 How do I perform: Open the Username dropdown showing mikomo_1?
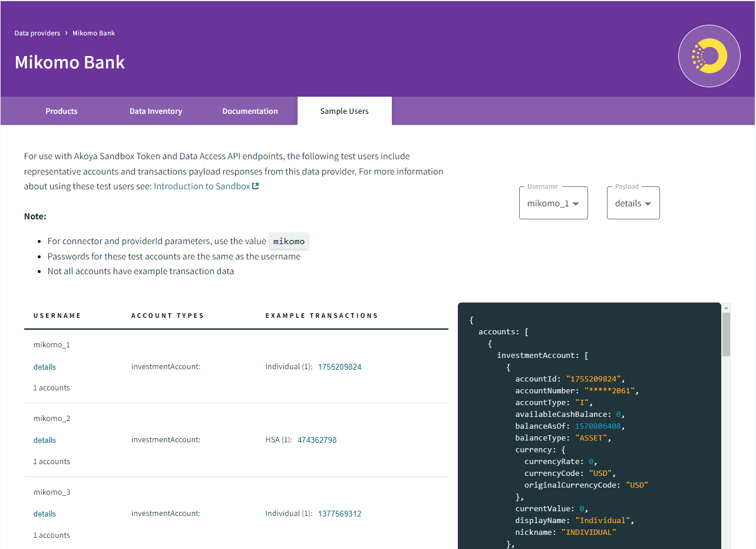[553, 203]
